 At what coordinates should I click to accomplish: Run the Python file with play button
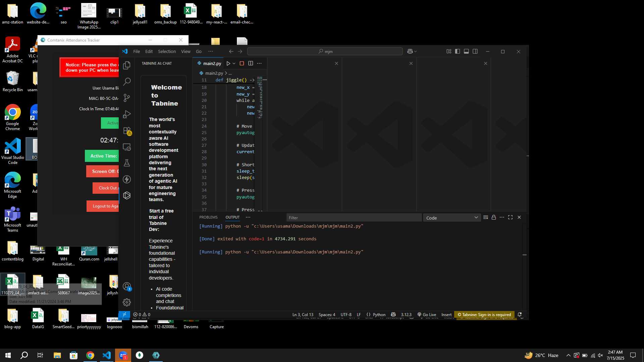pos(228,63)
